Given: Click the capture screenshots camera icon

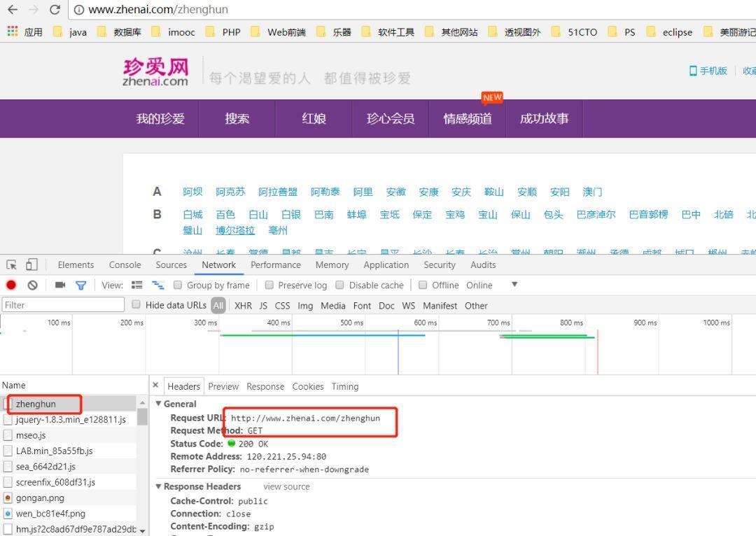Looking at the screenshot, I should (x=59, y=285).
